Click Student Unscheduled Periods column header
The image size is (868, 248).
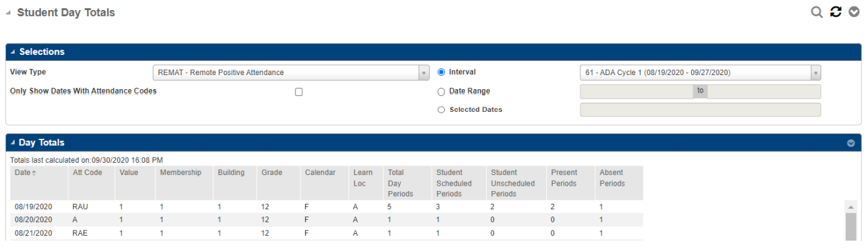point(516,183)
